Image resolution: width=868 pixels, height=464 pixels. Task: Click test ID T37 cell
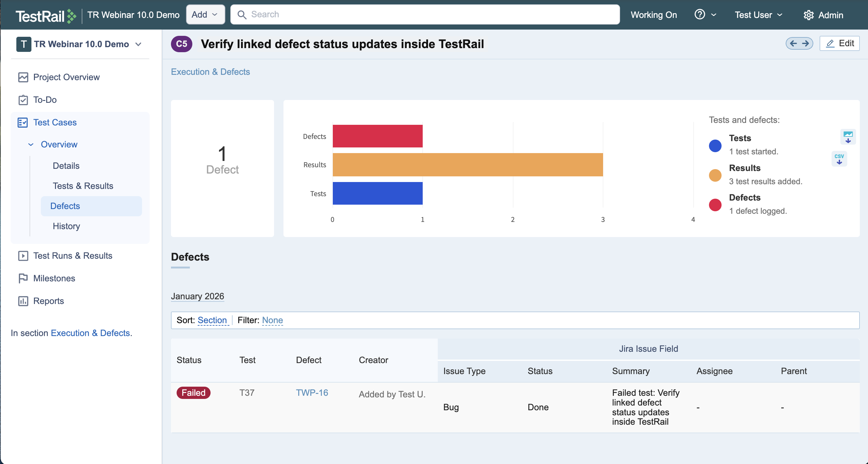click(x=247, y=393)
